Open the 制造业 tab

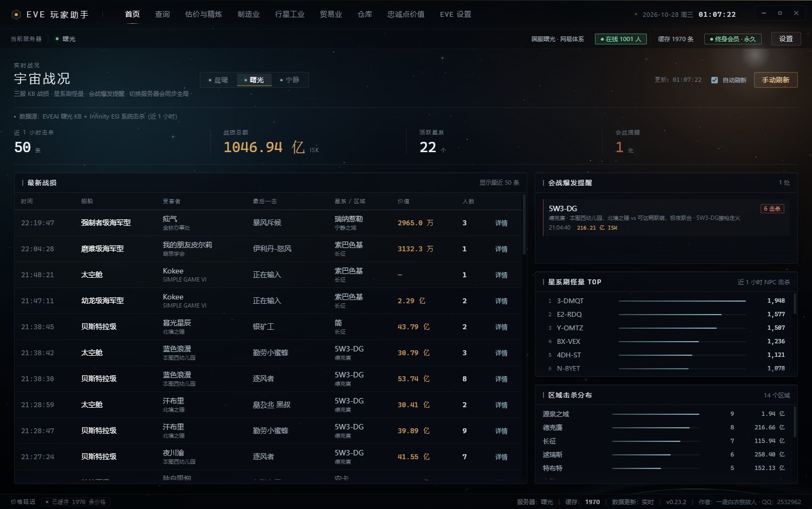(248, 15)
